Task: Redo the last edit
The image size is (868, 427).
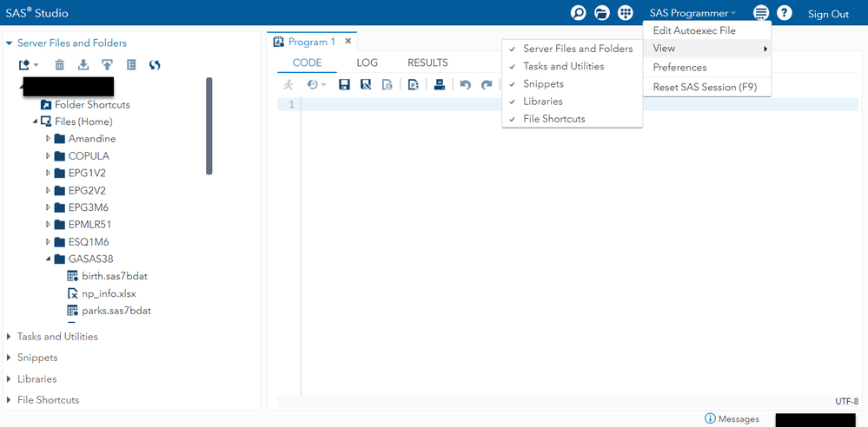Action: pos(487,85)
